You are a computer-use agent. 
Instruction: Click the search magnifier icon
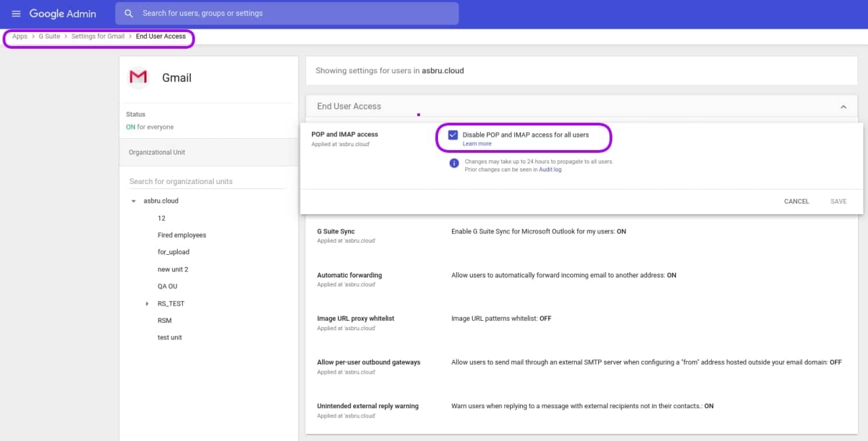coord(129,13)
